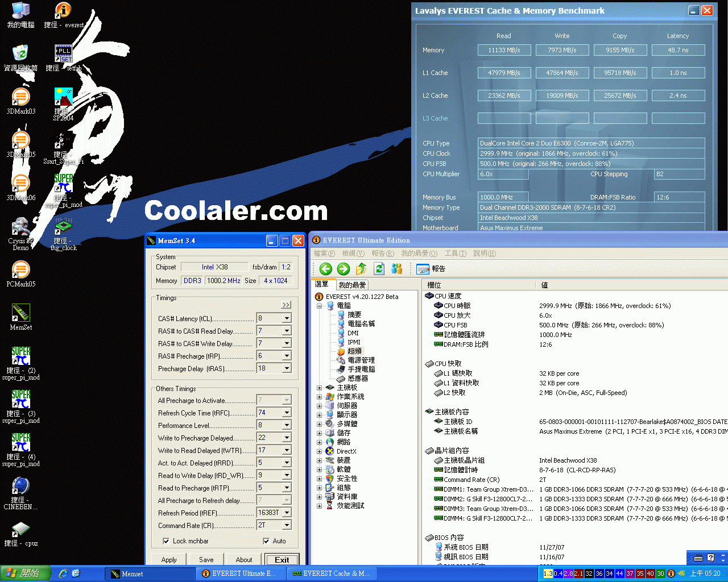Switch to EVEREST Cache & M... taskbar button
728x582 pixels.
pyautogui.click(x=331, y=574)
